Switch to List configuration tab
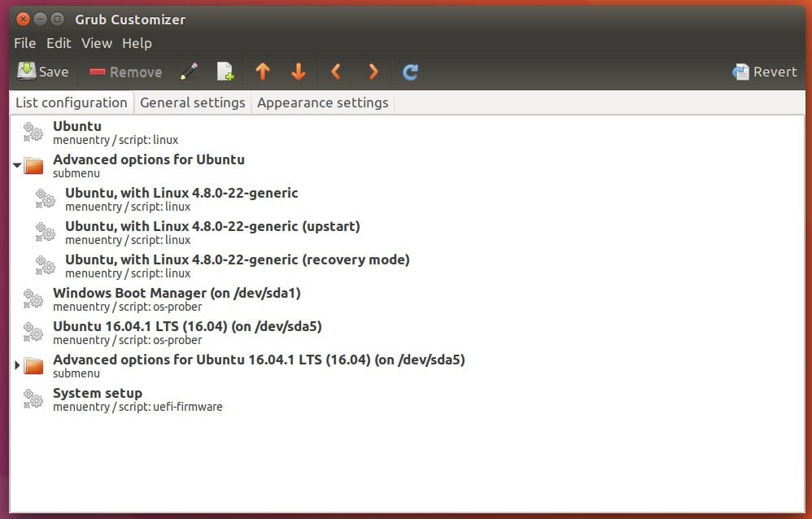Image resolution: width=812 pixels, height=519 pixels. [x=72, y=102]
